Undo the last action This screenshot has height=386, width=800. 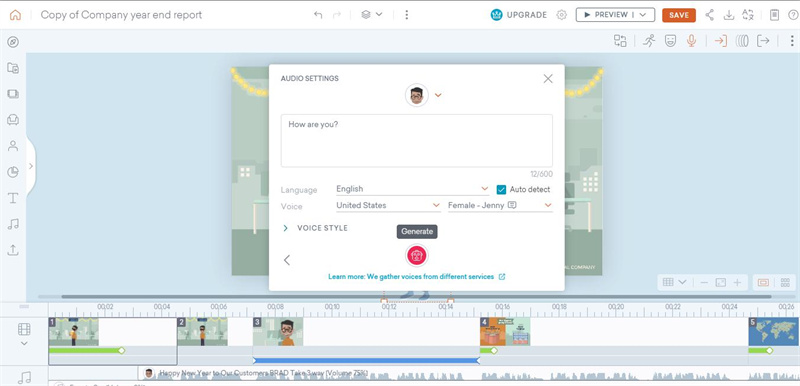[318, 15]
